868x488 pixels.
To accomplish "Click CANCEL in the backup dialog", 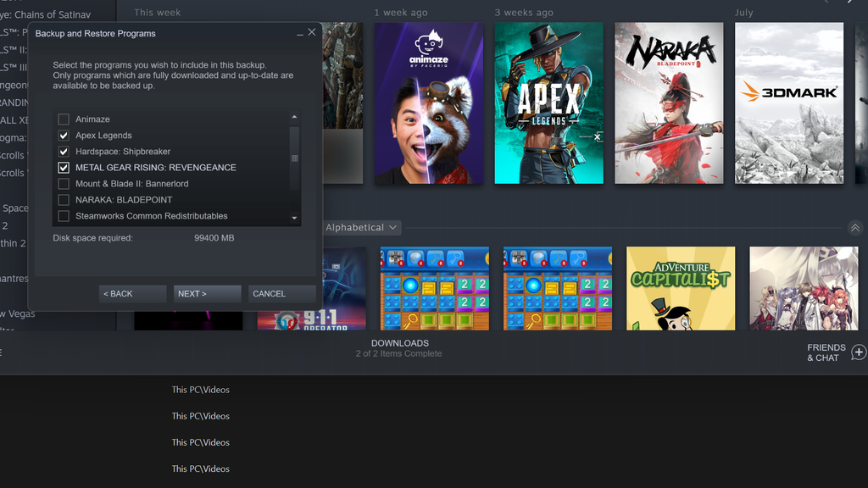I will point(281,293).
